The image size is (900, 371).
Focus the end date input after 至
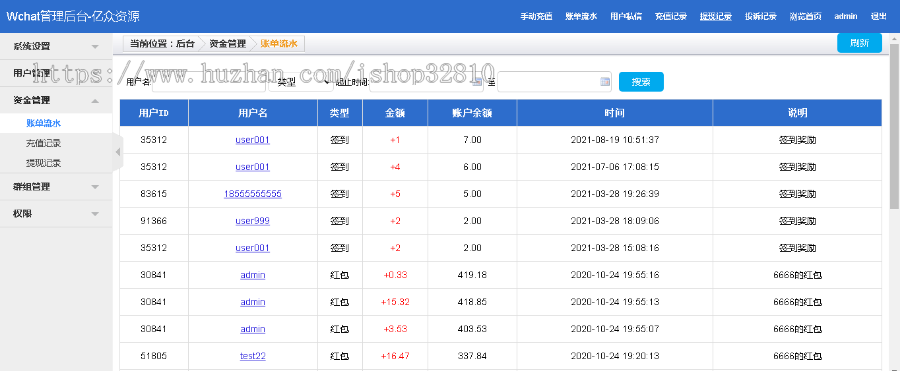[x=554, y=82]
